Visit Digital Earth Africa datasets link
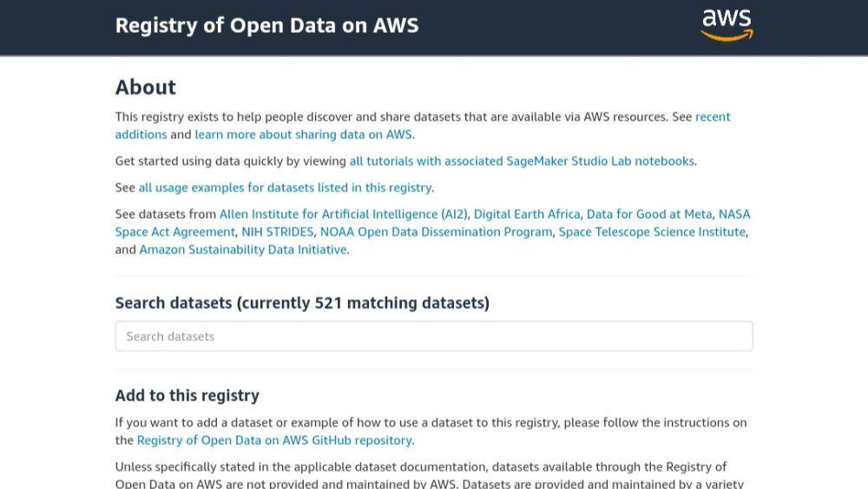 [527, 215]
